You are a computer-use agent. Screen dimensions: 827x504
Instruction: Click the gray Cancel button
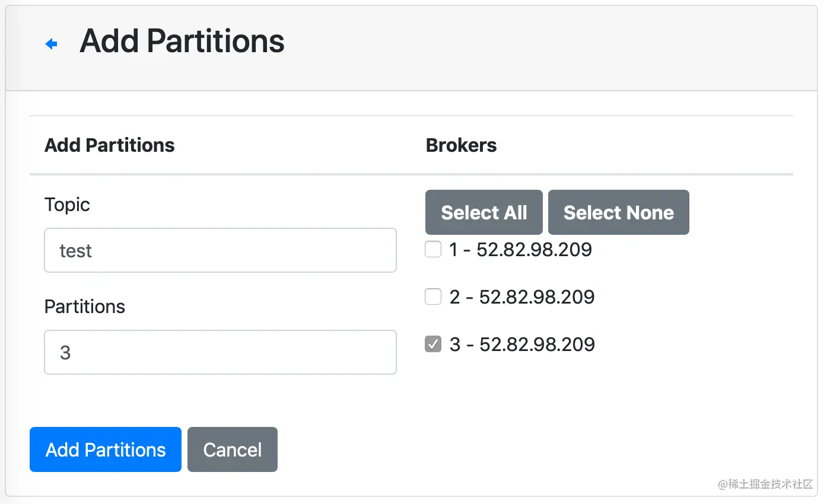[233, 449]
